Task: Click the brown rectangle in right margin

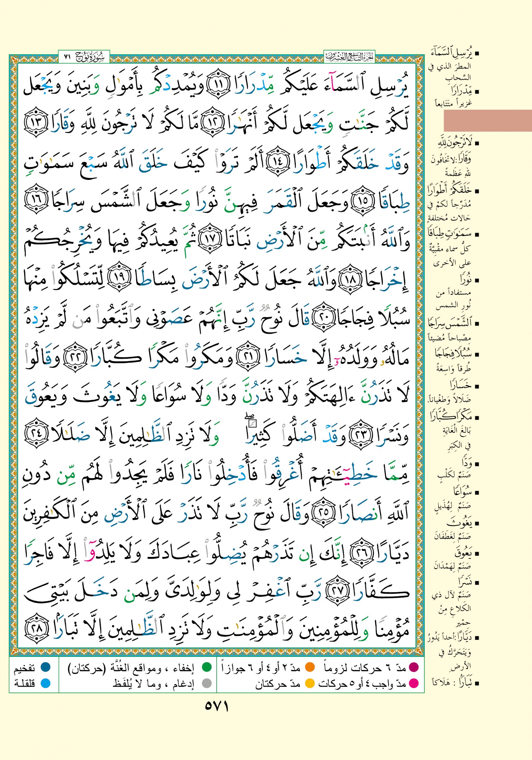Action: (x=487, y=121)
